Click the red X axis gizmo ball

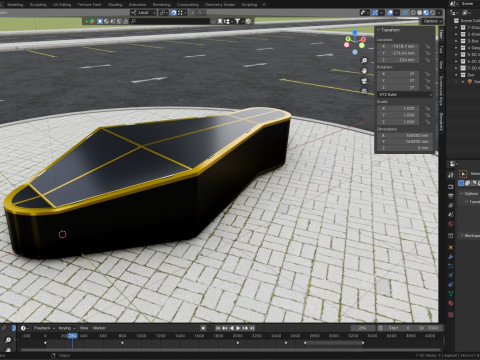(x=363, y=39)
